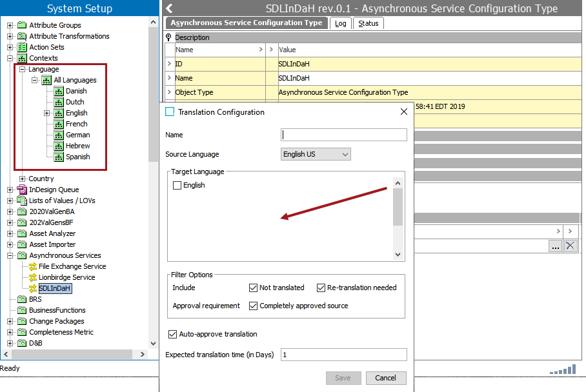
Task: Uncheck the Not translated checkbox
Action: (x=253, y=288)
